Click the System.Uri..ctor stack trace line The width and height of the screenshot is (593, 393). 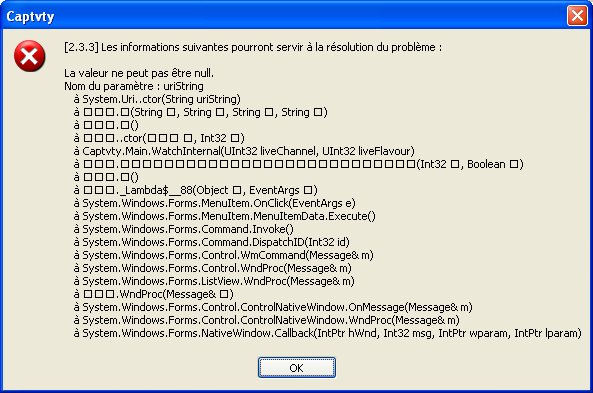point(157,99)
